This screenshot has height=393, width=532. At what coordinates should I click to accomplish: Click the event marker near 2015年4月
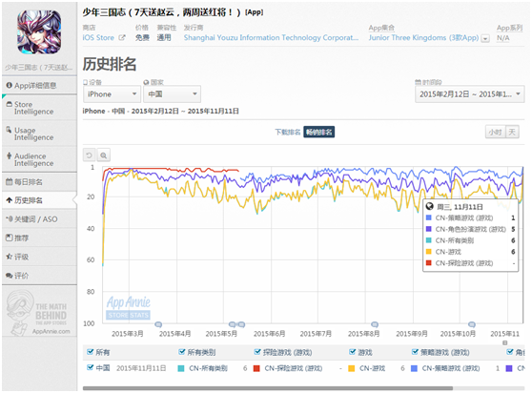158,324
